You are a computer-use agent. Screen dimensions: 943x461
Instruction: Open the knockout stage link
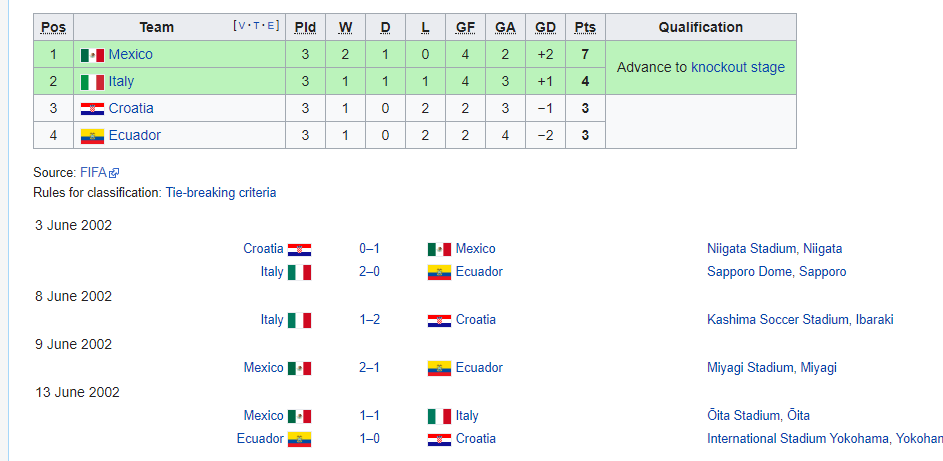click(x=738, y=68)
